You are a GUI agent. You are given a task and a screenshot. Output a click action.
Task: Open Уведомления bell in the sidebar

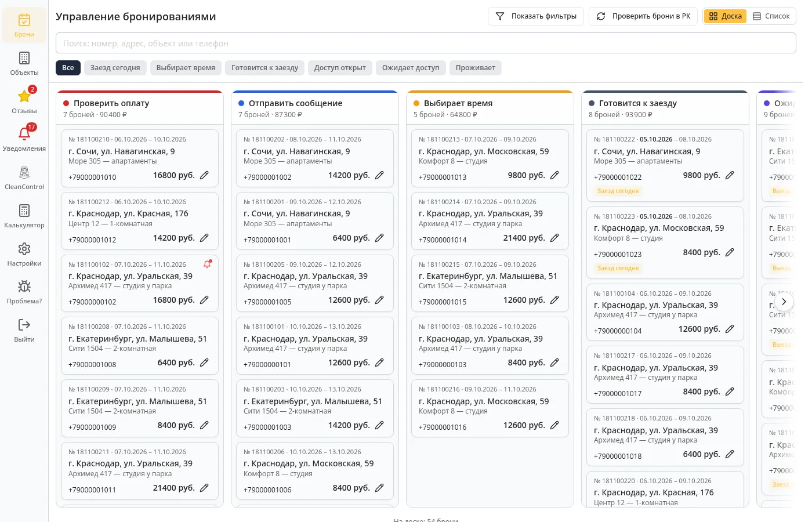pos(24,139)
